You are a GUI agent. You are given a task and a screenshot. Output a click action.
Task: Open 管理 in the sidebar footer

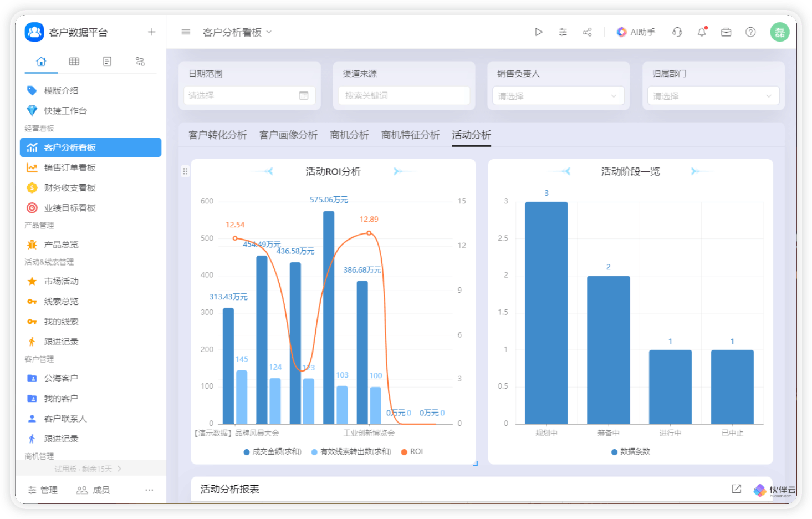click(x=43, y=490)
